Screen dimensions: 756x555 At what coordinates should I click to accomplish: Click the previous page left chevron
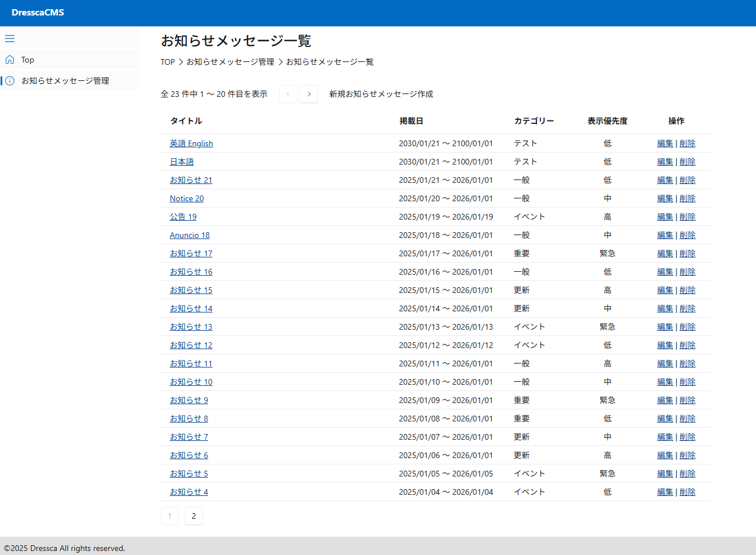(288, 94)
